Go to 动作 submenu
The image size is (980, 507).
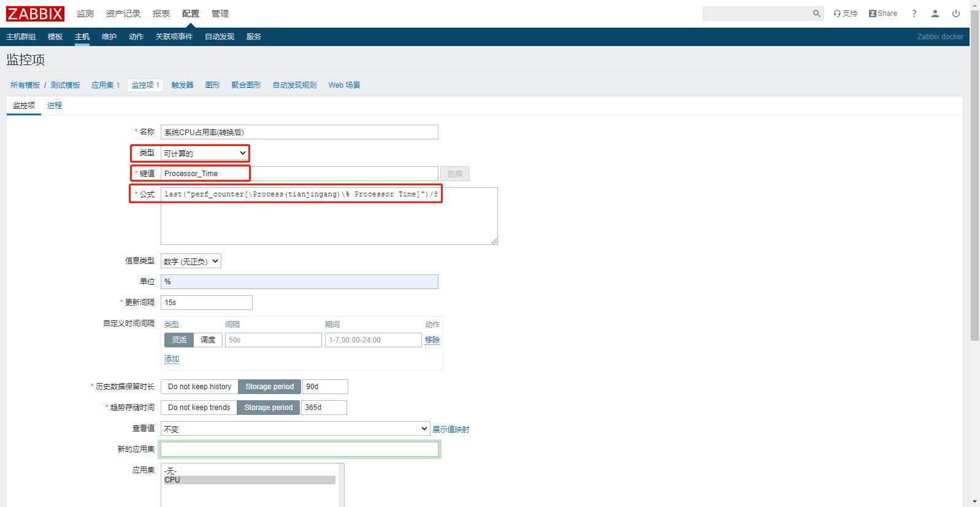(136, 37)
